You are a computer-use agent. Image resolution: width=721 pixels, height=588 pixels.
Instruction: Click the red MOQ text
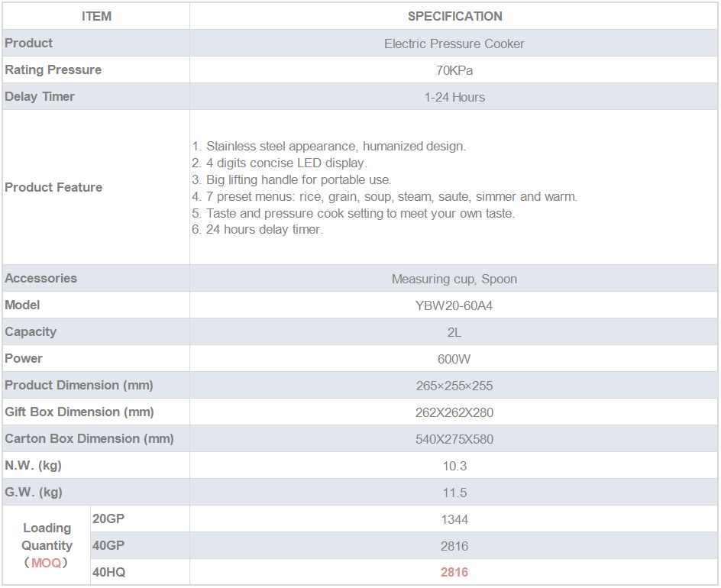tap(46, 563)
